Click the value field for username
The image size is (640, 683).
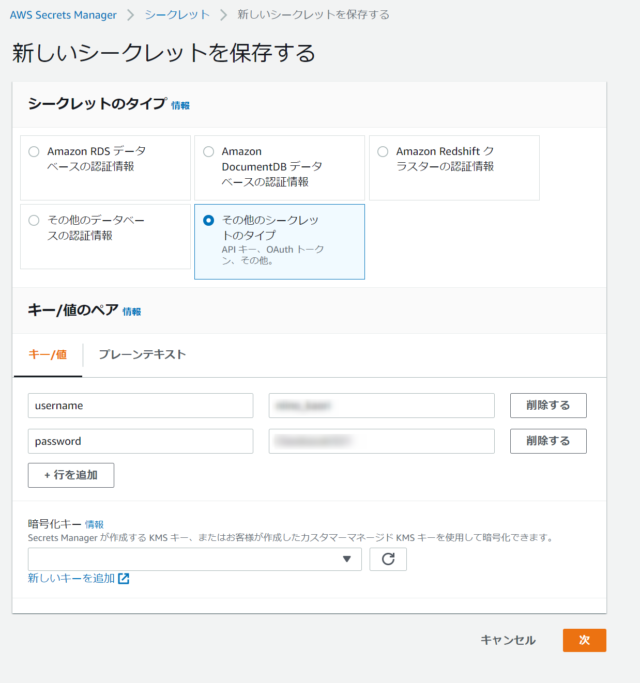click(x=382, y=406)
